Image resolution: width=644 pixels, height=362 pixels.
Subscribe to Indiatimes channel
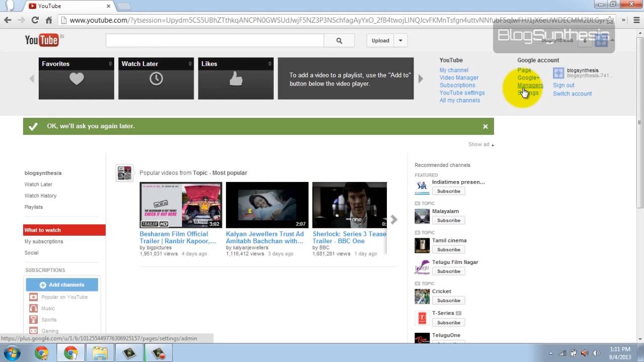448,192
